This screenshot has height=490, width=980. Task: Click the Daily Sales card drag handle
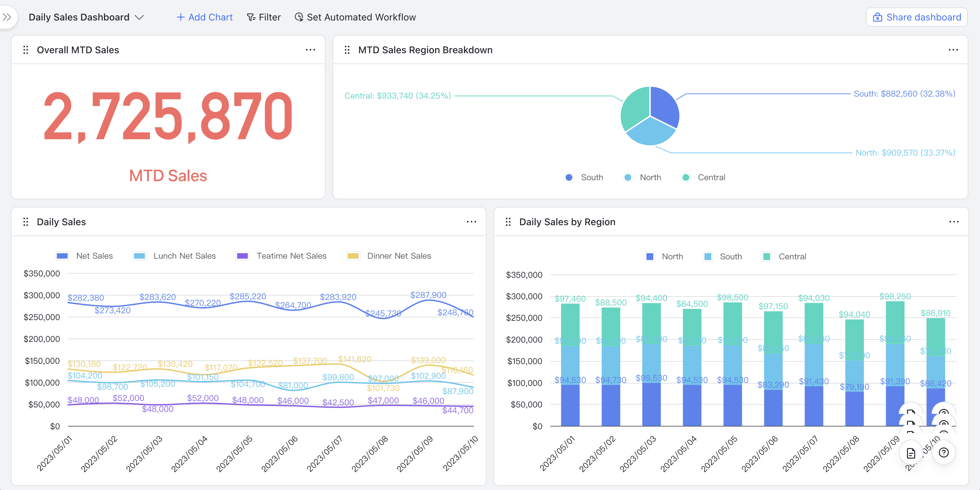point(26,222)
